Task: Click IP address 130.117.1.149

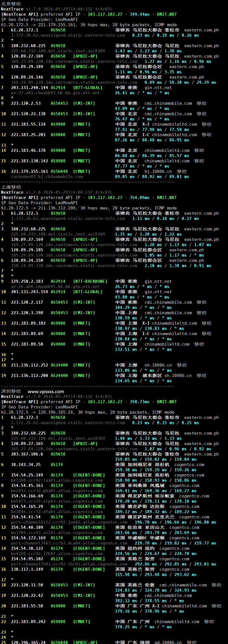Action: pos(27,569)
